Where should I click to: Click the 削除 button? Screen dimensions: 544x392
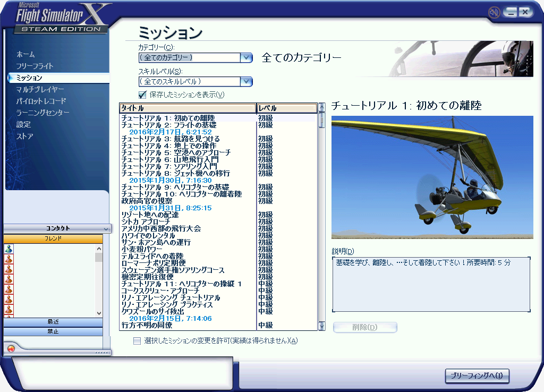pyautogui.click(x=364, y=327)
